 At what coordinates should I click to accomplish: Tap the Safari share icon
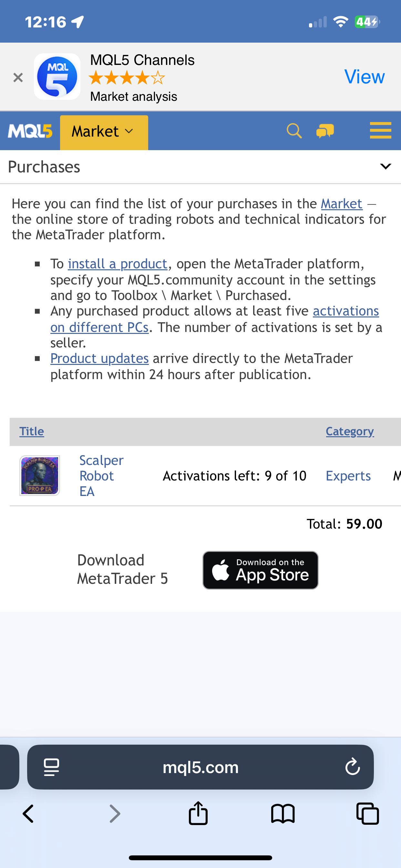(198, 813)
